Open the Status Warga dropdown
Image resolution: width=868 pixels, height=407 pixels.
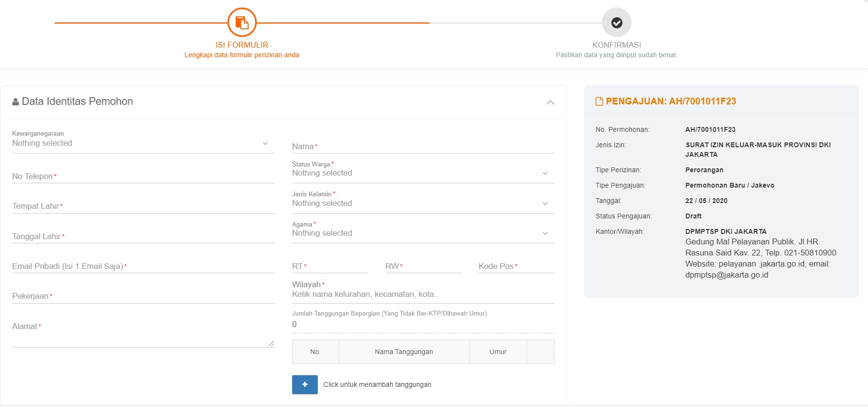(x=423, y=173)
